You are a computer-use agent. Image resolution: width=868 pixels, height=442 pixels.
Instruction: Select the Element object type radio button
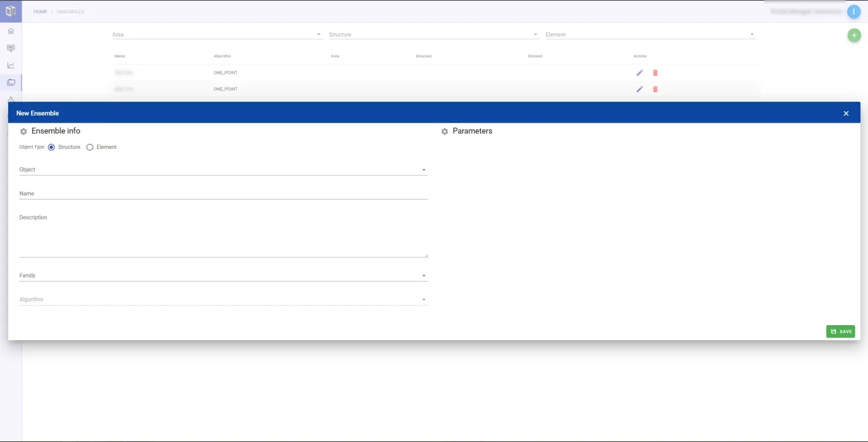coord(89,147)
